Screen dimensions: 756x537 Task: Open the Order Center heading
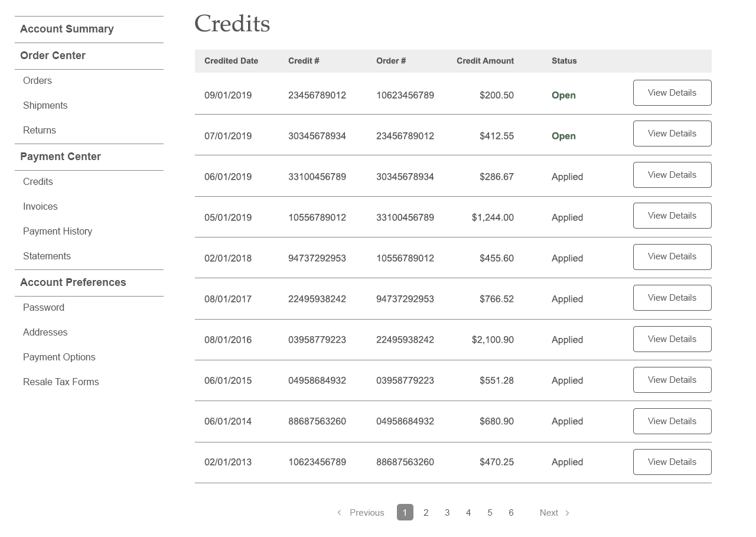(53, 56)
